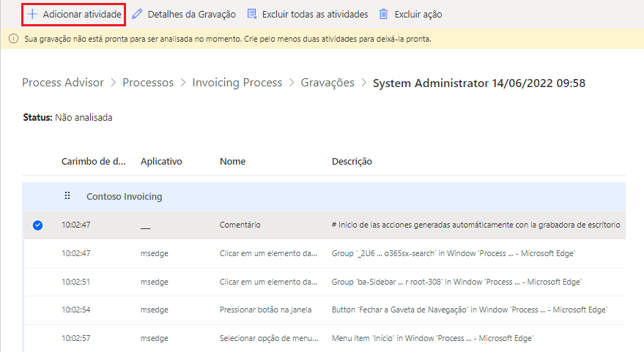Click the Excluir todas as atividades list icon

pyautogui.click(x=252, y=14)
